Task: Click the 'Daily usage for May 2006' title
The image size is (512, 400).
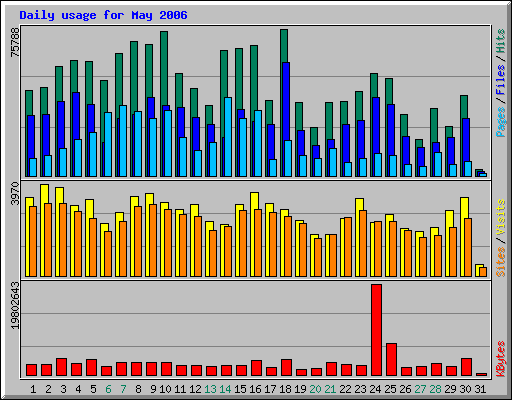Action: coord(103,15)
